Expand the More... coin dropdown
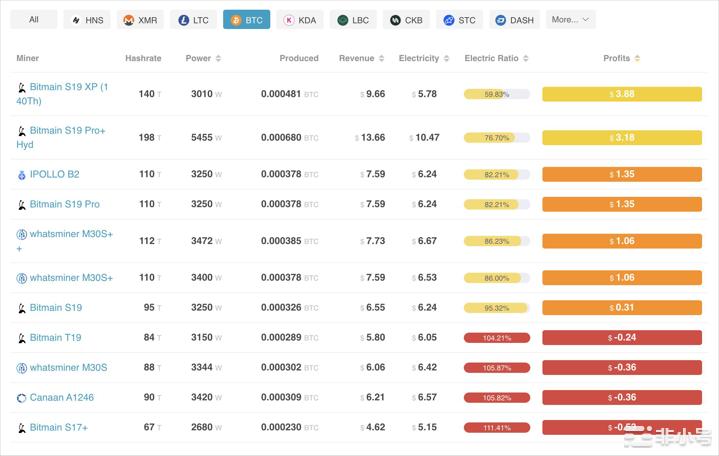Image resolution: width=719 pixels, height=456 pixels. point(570,19)
